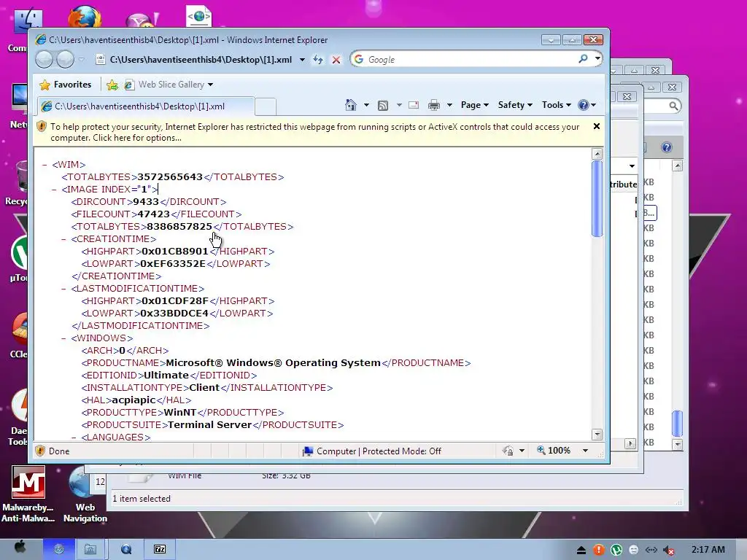747x560 pixels.
Task: Click help icon in background Explorer window
Action: [667, 147]
